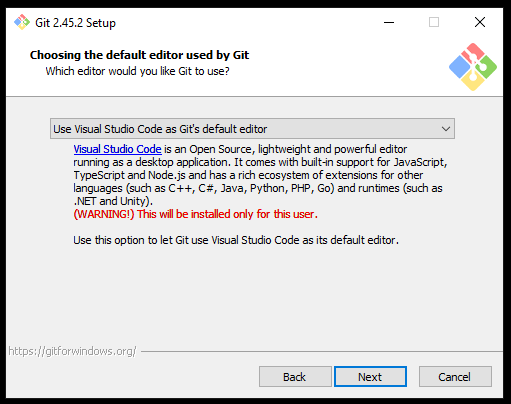Minimize the Git Setup window

(x=389, y=22)
